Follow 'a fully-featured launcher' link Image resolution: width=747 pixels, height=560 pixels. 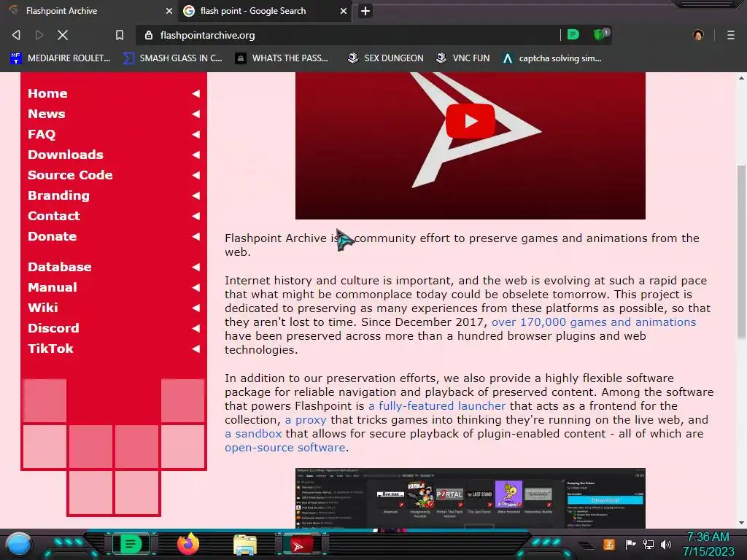tap(437, 406)
